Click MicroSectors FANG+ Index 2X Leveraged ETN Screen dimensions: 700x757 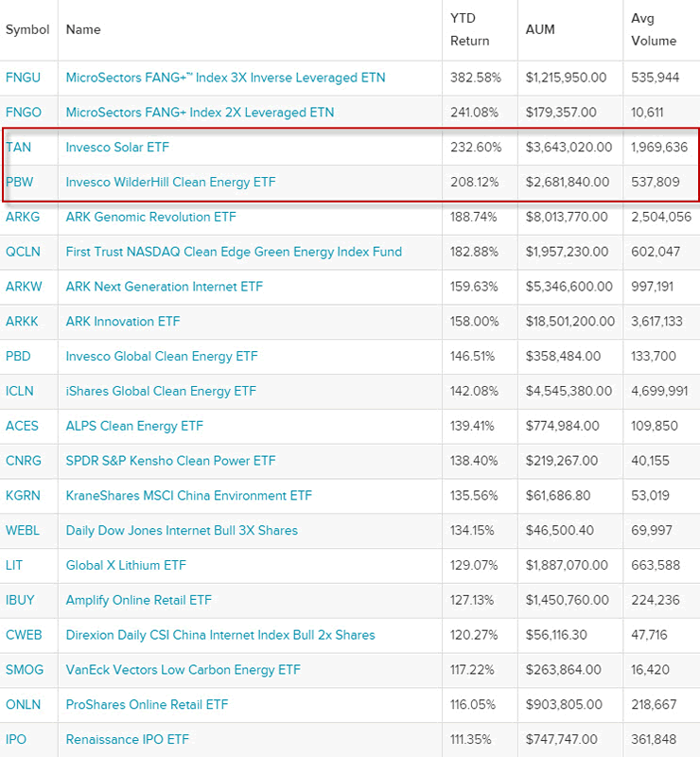coord(200,113)
